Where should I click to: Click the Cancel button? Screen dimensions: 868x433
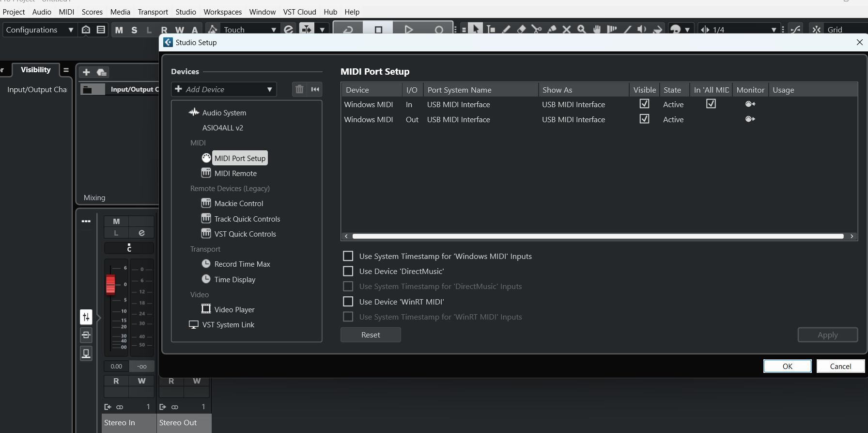click(840, 366)
